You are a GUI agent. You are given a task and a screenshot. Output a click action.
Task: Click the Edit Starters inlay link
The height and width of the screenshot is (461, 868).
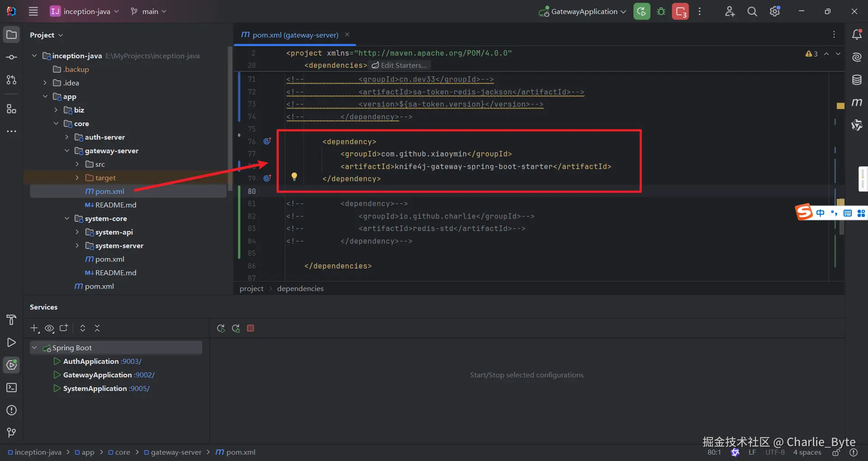399,66
